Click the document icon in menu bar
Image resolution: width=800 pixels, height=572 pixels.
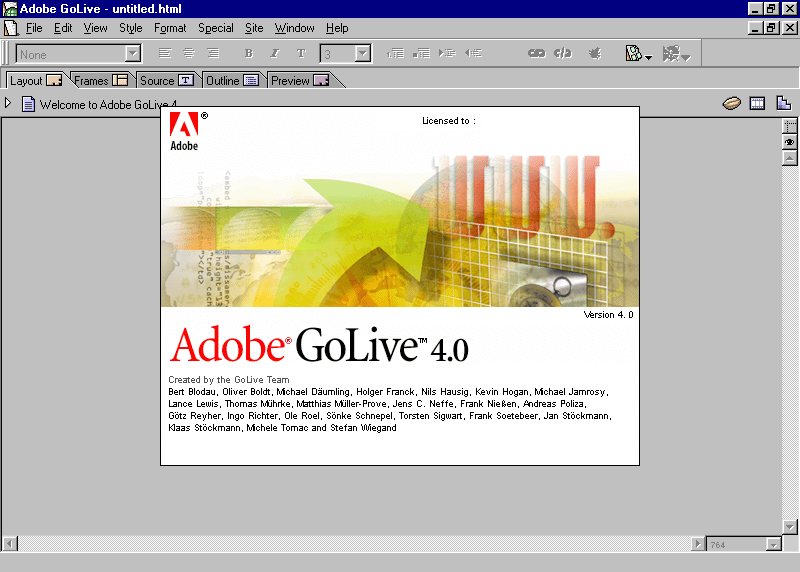11,28
